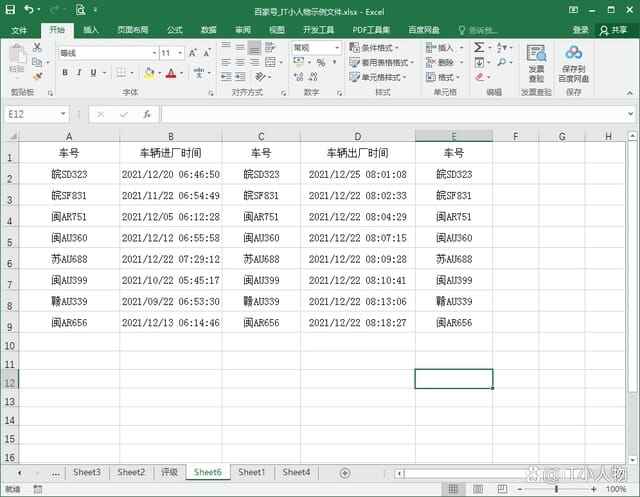
Task: Click 保存到百度网盘 cloud icon
Action: 573,63
